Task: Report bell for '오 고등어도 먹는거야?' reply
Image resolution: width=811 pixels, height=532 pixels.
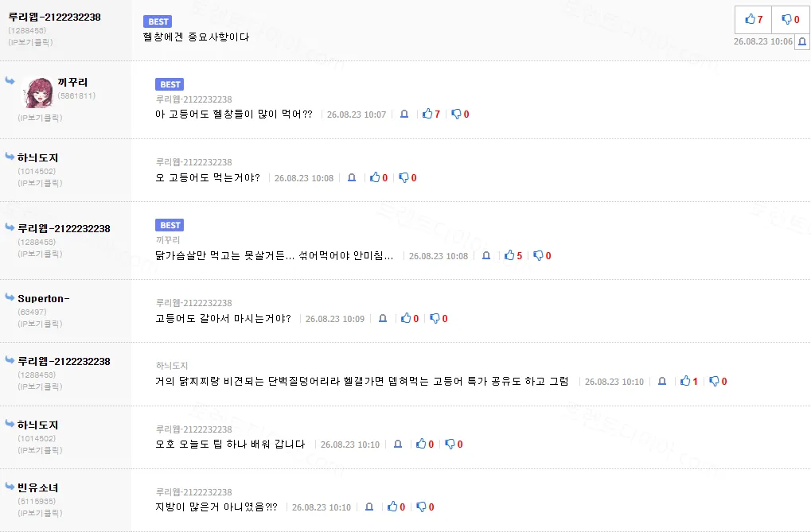Action: click(352, 177)
